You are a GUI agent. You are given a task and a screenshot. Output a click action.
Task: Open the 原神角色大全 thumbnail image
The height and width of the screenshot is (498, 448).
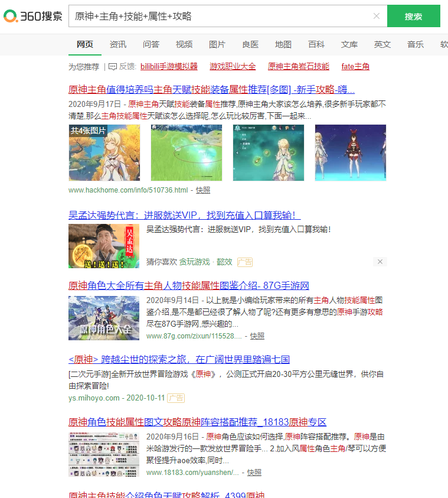104,318
